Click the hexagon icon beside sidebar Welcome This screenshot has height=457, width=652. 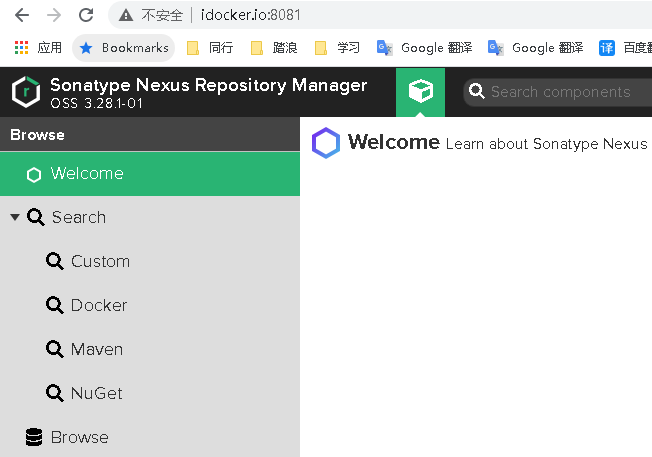(x=34, y=175)
